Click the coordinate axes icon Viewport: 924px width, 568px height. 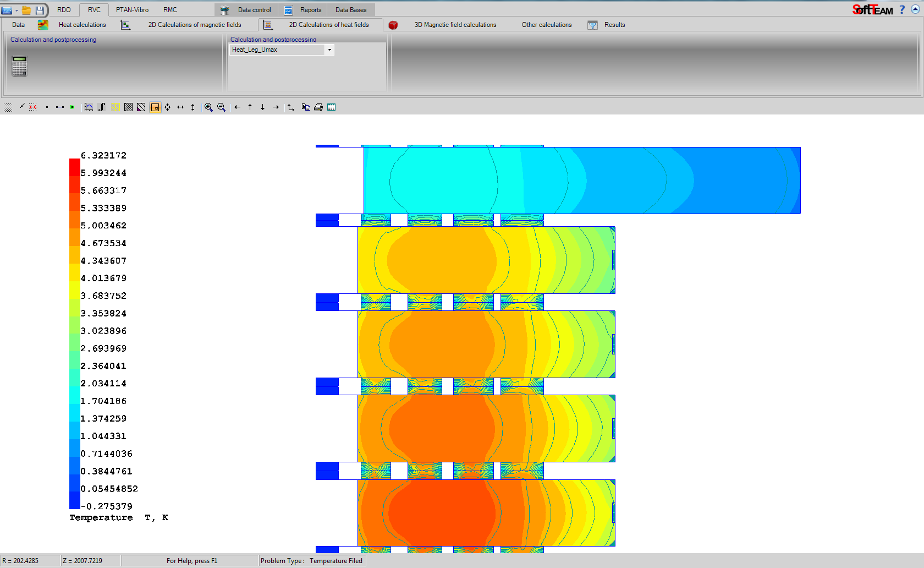coord(291,107)
